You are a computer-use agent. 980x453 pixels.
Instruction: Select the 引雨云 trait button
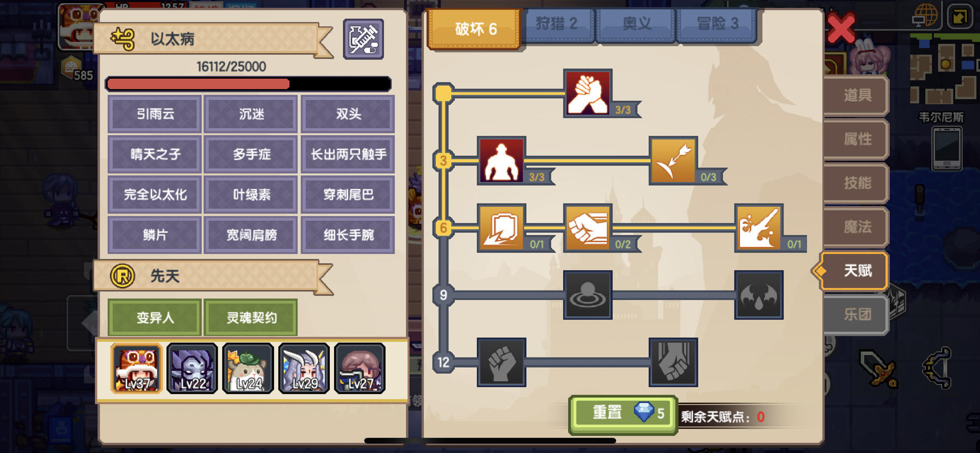(155, 114)
